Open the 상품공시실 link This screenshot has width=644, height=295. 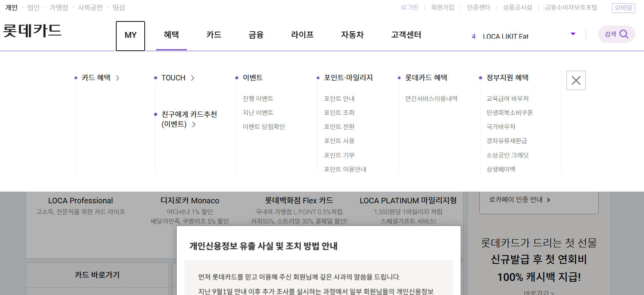[517, 7]
